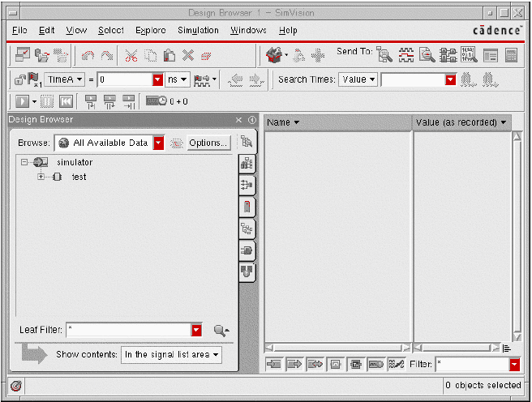Click the eraser clear icon in toolbar
This screenshot has width=532, height=402.
click(x=206, y=55)
